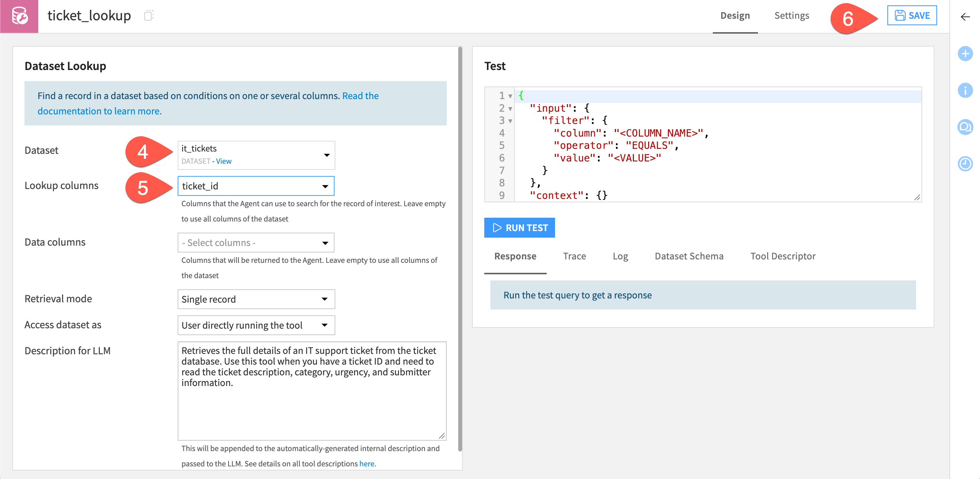Open the info details icon in sidebar
Image resolution: width=980 pixels, height=479 pixels.
tap(965, 90)
